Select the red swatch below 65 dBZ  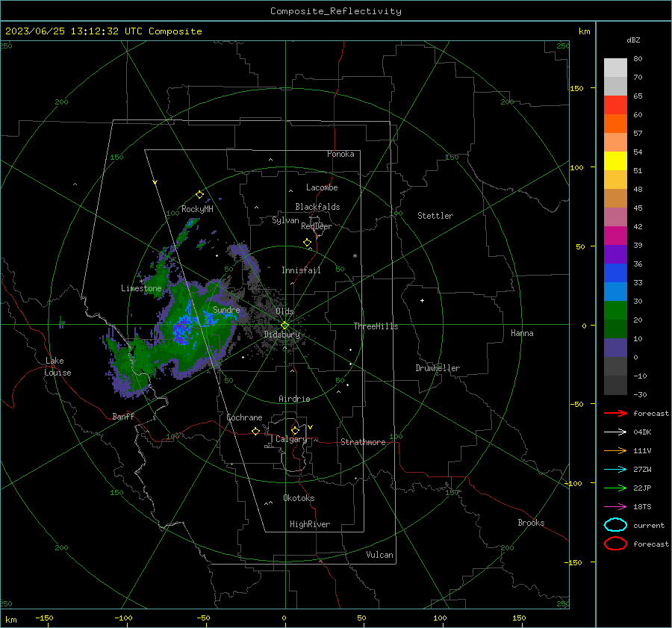pyautogui.click(x=615, y=105)
